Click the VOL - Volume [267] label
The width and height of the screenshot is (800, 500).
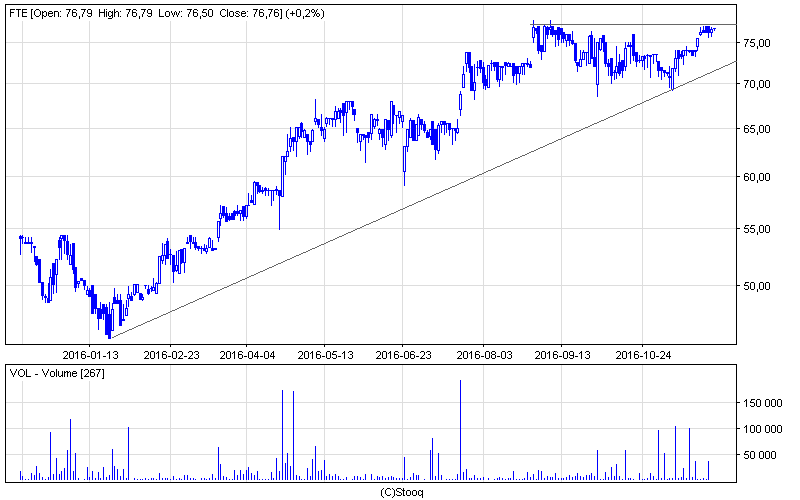[x=57, y=373]
